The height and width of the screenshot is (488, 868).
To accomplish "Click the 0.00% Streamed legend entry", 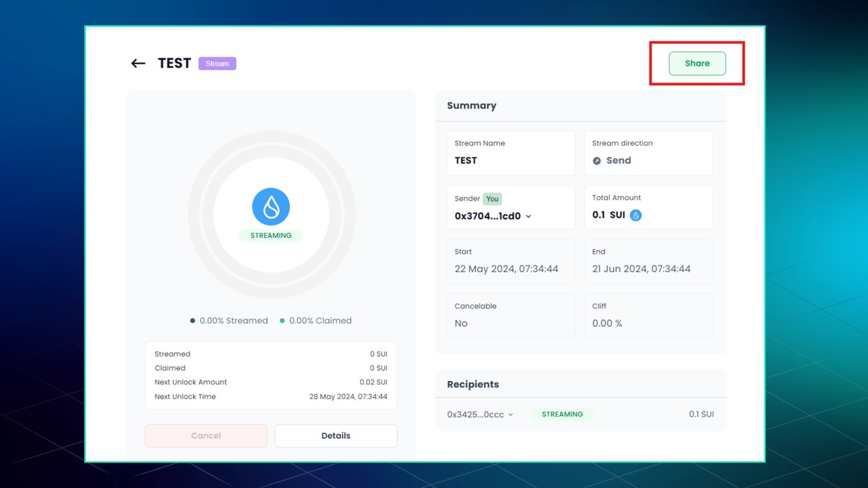I will point(229,321).
